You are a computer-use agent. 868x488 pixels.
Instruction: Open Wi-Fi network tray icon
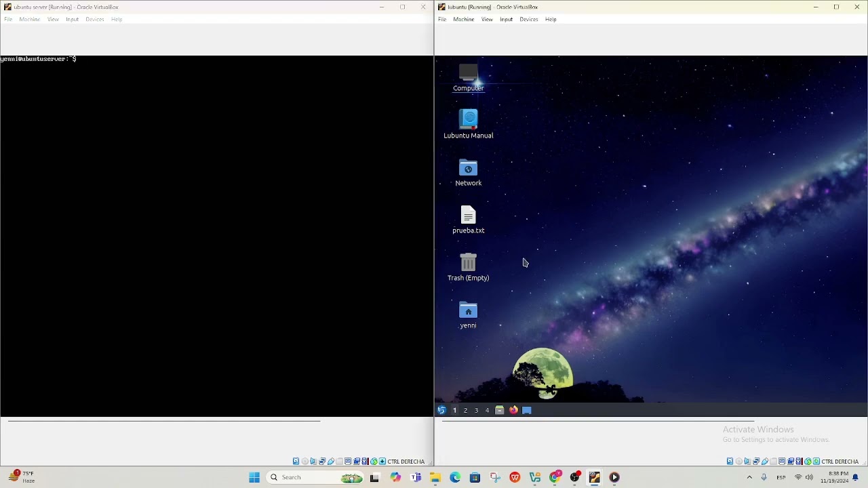[798, 477]
